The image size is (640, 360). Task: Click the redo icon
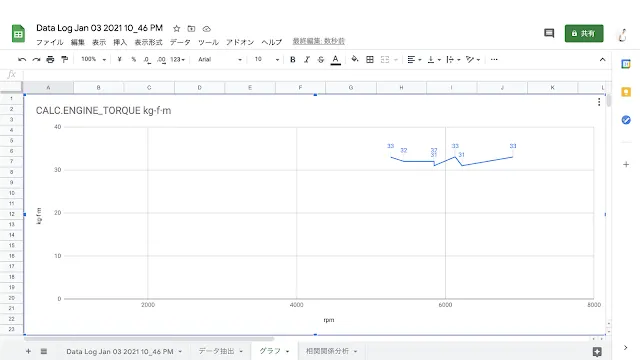point(36,60)
